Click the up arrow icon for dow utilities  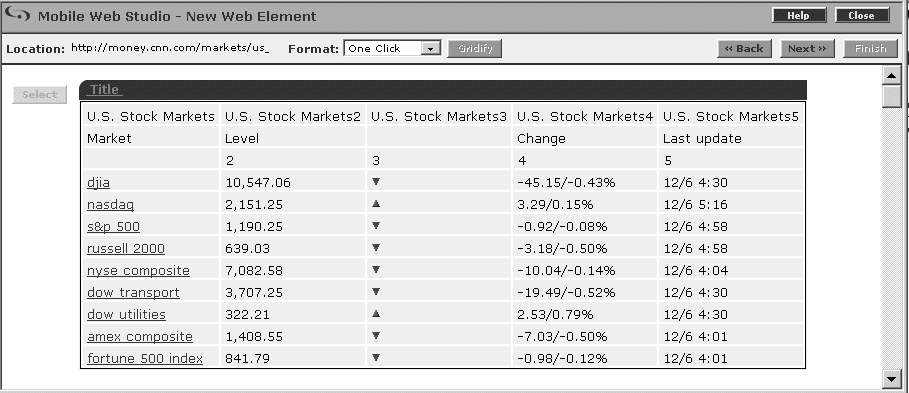(x=376, y=314)
